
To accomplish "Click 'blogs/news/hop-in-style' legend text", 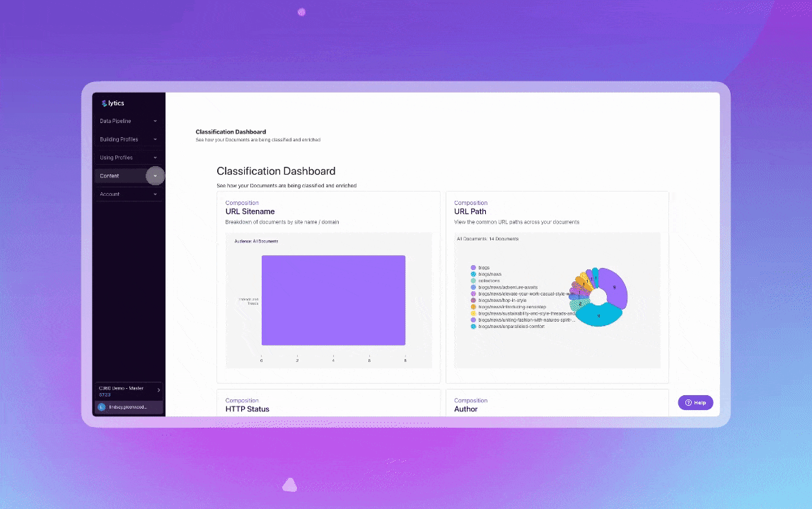I will (502, 300).
